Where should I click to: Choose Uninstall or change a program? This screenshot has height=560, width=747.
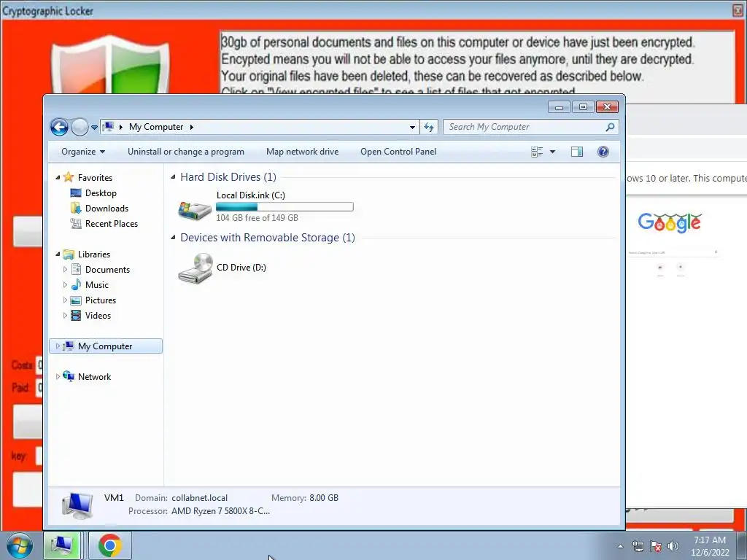coord(186,152)
